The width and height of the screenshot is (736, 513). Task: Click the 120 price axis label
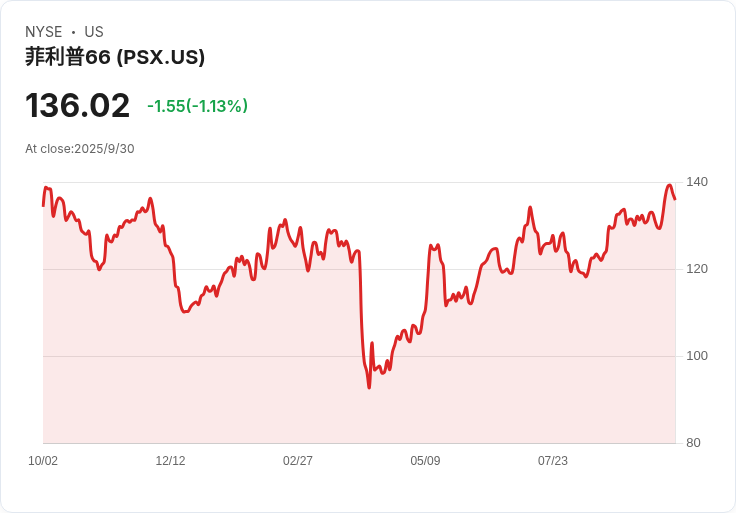click(697, 269)
